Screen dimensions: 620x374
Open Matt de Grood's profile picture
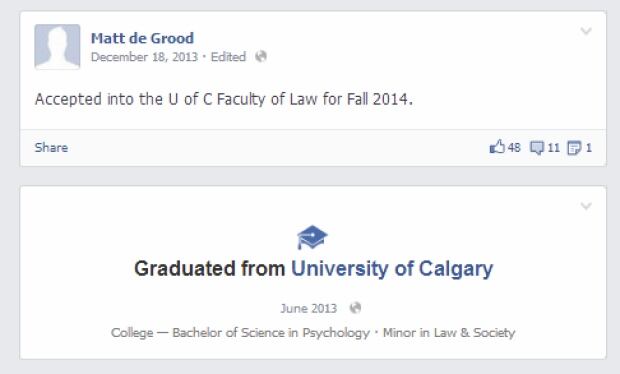57,47
